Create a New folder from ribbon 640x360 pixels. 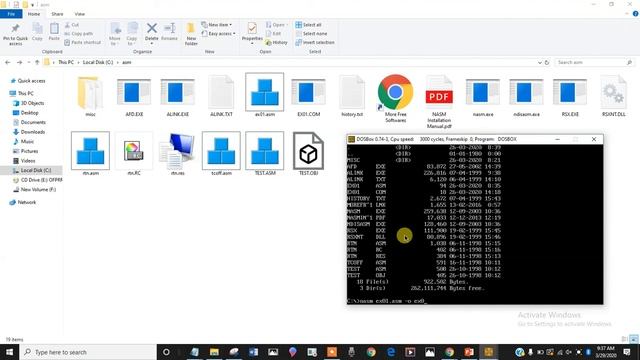click(191, 34)
